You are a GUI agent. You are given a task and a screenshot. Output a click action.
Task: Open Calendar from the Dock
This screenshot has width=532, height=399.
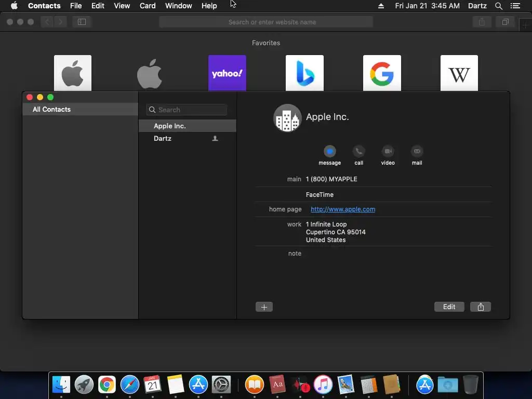pyautogui.click(x=152, y=384)
